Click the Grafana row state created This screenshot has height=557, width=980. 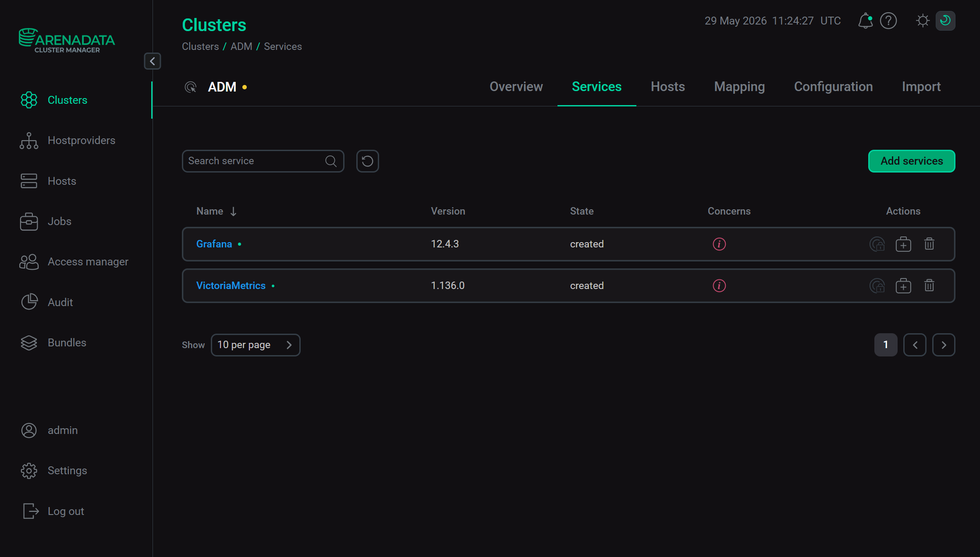[x=587, y=244]
